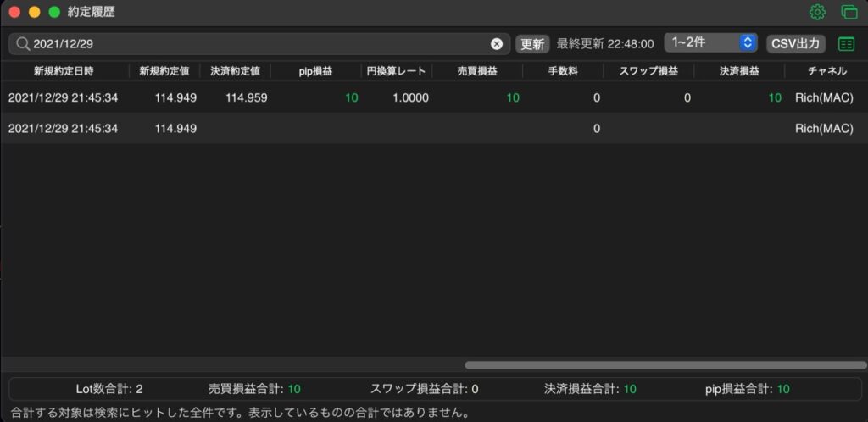Click the first row pip損益 value 10
This screenshot has width=868, height=422.
point(352,98)
